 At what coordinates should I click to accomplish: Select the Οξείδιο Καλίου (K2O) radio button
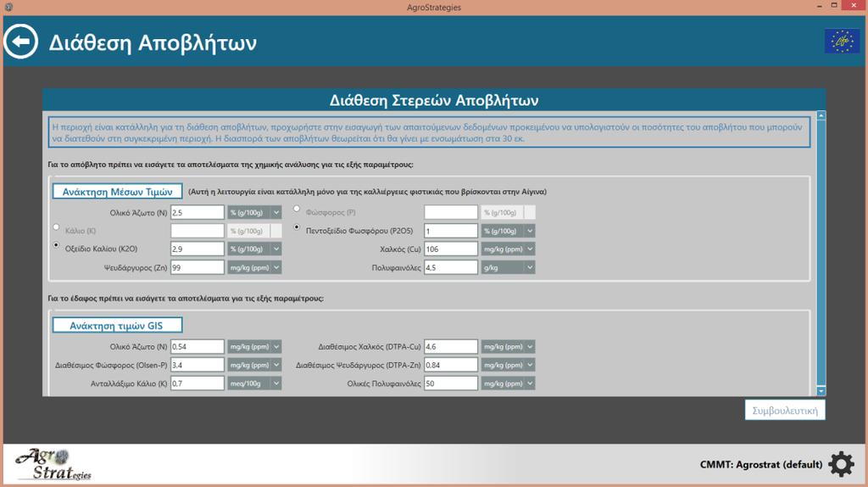tap(57, 245)
